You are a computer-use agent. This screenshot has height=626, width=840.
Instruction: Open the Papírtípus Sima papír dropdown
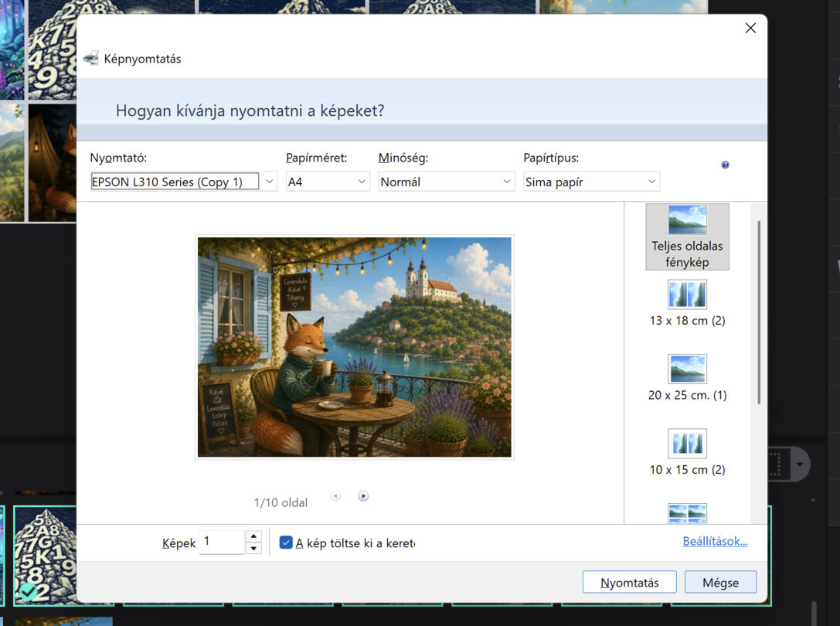pos(591,182)
